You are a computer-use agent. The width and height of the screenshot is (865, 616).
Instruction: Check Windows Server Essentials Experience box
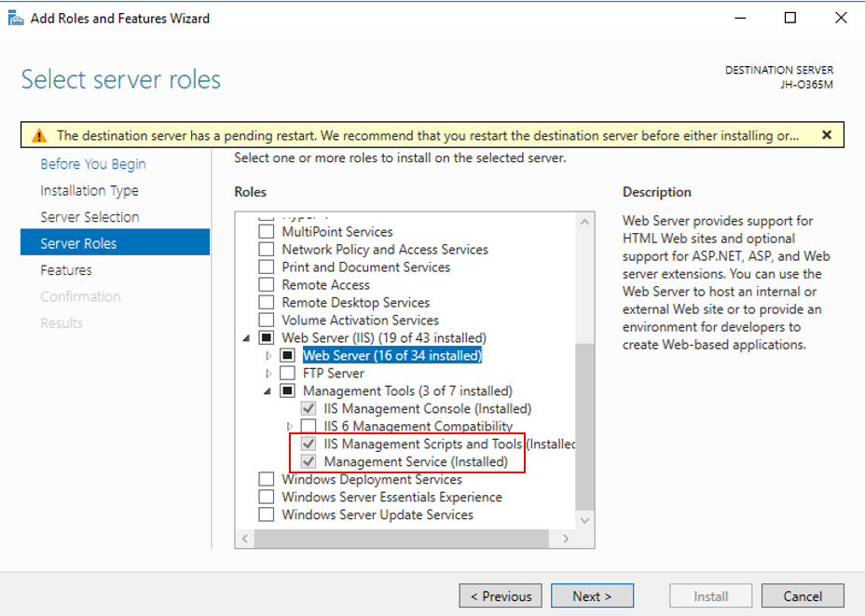click(x=267, y=497)
